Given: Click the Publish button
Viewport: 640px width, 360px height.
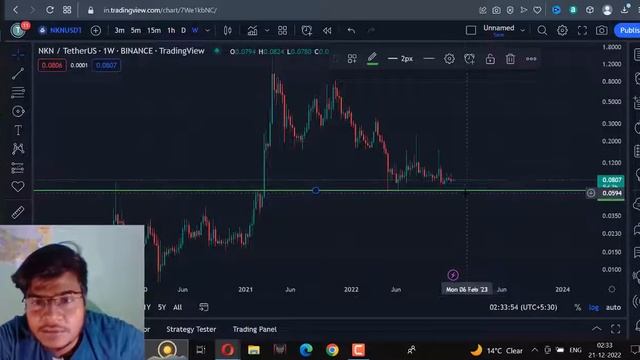Looking at the screenshot, I should [628, 30].
